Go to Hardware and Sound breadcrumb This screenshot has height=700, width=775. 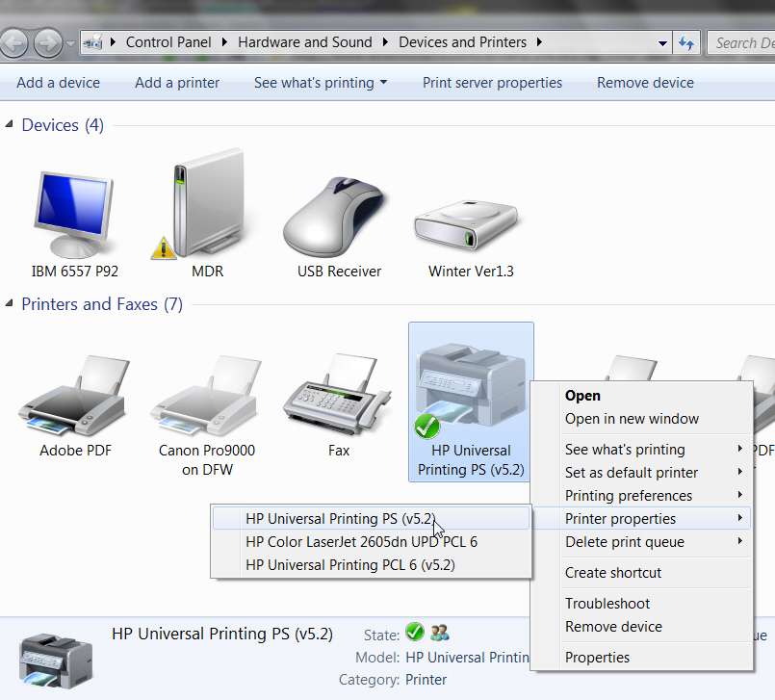pyautogui.click(x=305, y=42)
